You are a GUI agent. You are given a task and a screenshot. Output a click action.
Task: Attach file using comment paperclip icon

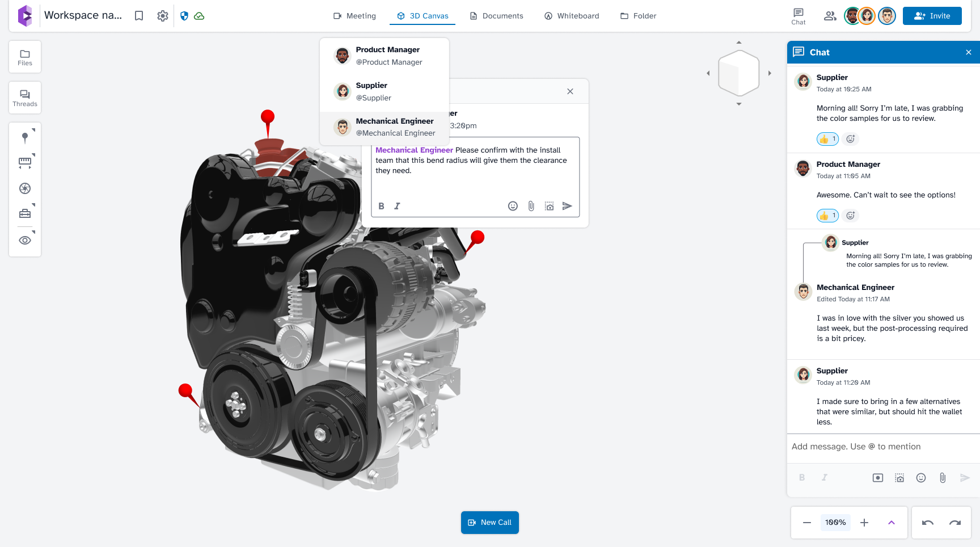click(531, 206)
